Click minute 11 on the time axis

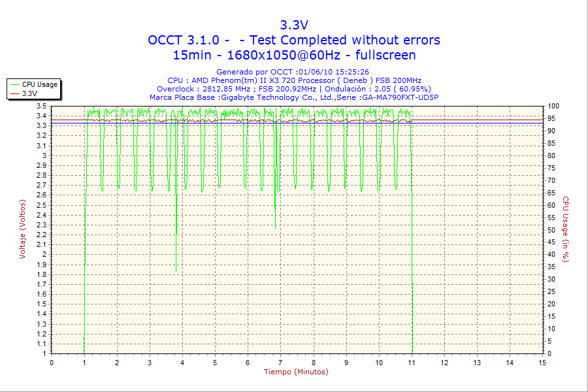(412, 362)
